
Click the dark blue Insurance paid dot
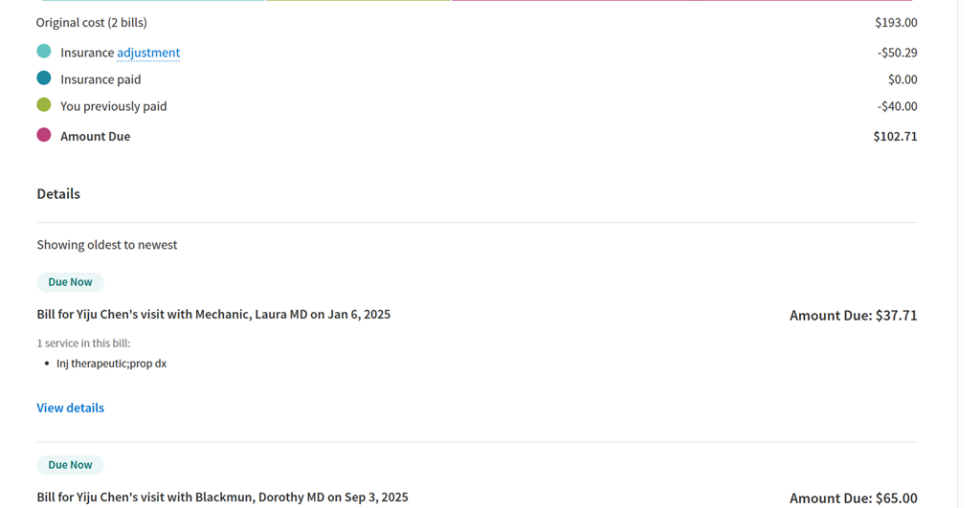44,78
